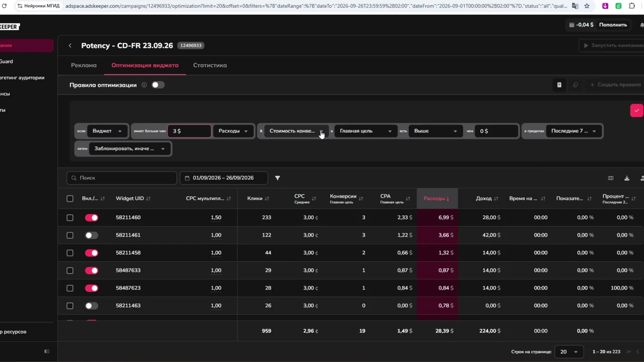Click the 3 $ amount input field
The height and width of the screenshot is (362, 644).
click(x=189, y=131)
